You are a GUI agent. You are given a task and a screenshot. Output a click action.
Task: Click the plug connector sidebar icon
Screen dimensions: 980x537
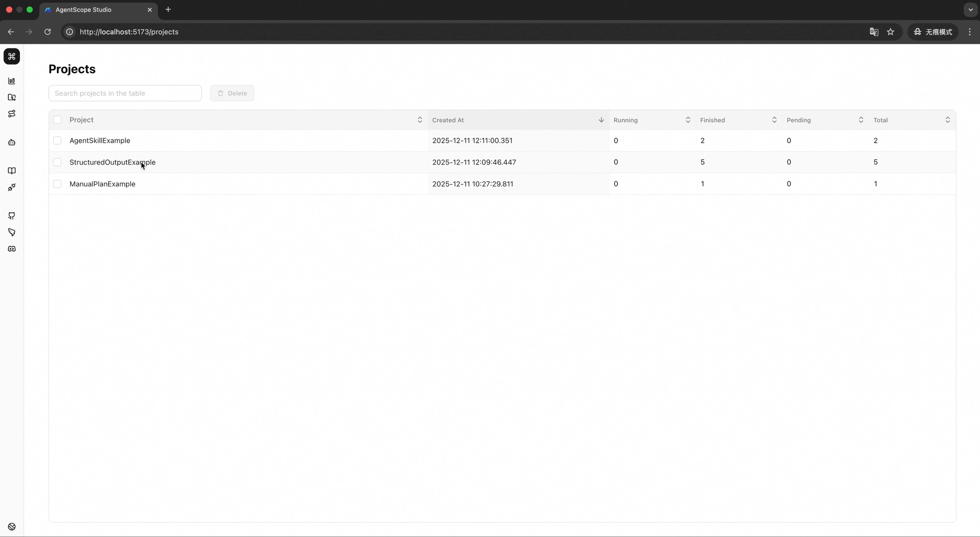tap(11, 187)
